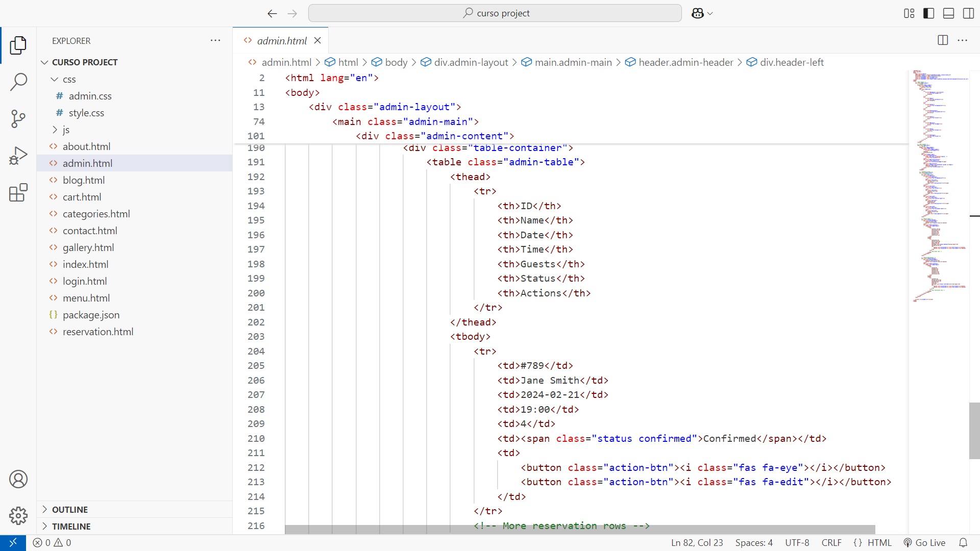980x551 pixels.
Task: Click html breadcrumb item
Action: pyautogui.click(x=342, y=62)
